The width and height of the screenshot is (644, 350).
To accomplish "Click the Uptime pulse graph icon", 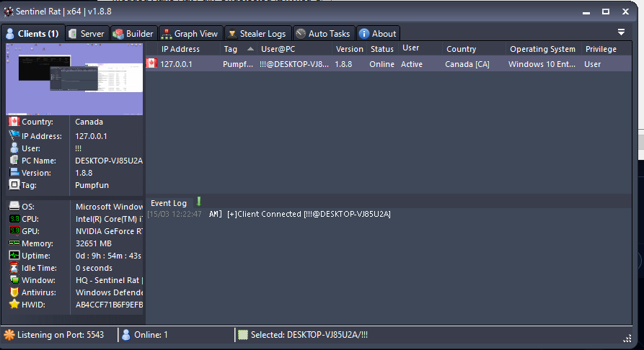I will 14,255.
